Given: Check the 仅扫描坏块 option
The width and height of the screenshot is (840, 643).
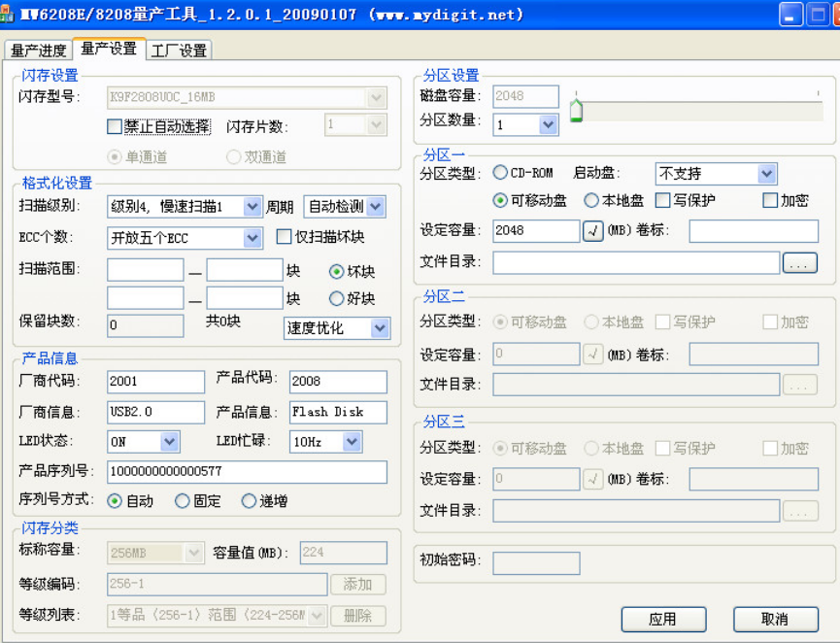Looking at the screenshot, I should [285, 236].
